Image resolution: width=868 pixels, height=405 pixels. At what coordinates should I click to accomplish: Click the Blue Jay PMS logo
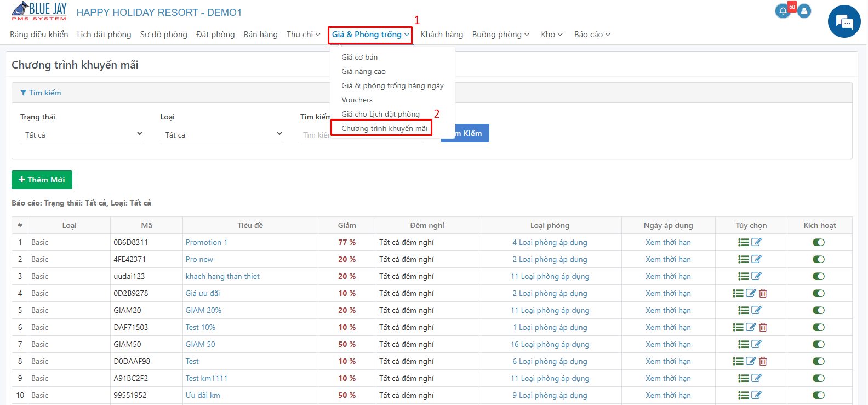[x=39, y=12]
